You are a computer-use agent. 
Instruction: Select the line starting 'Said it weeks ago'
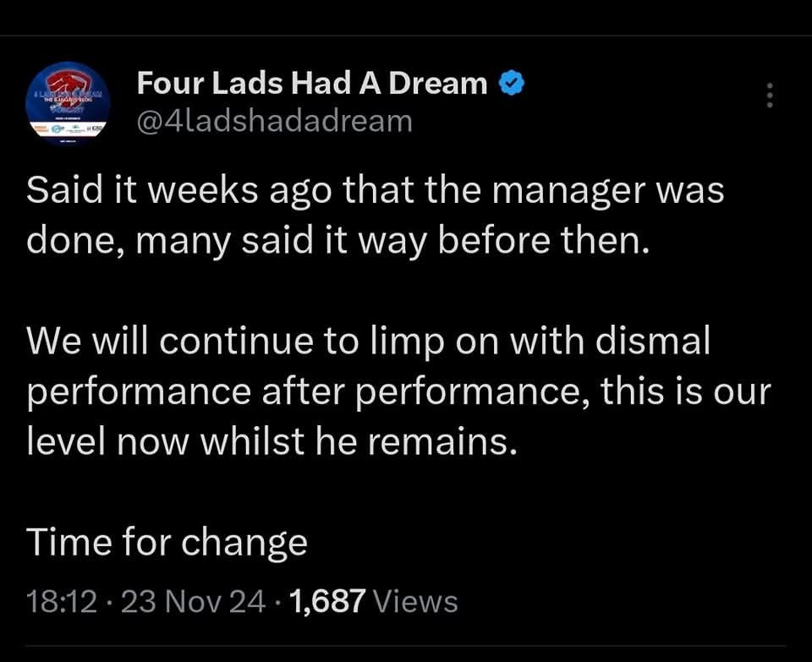pyautogui.click(x=375, y=192)
